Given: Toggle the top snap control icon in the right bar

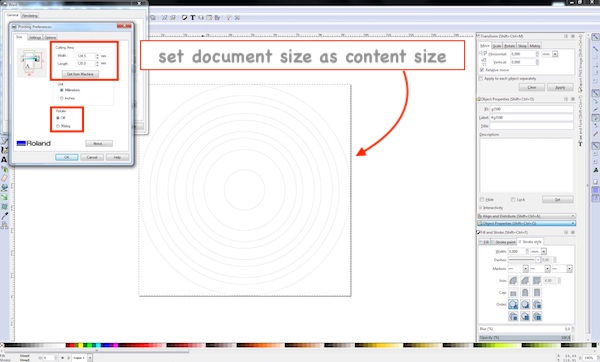Looking at the screenshot, I should (595, 37).
